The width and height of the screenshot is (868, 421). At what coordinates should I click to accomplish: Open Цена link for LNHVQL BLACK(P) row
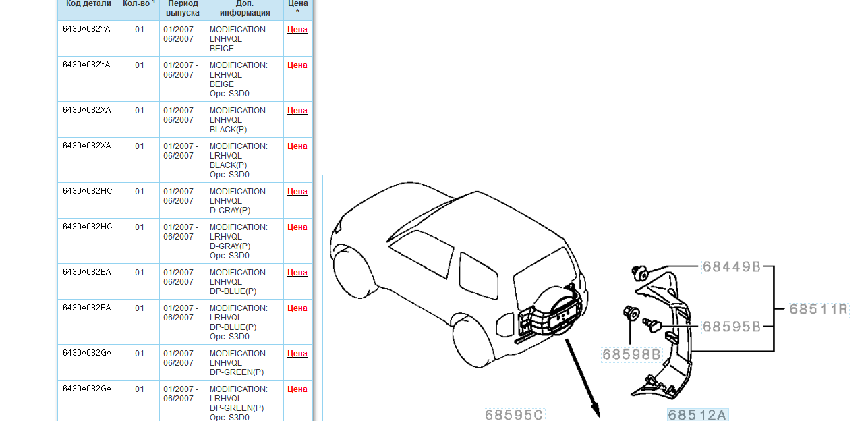click(x=297, y=111)
